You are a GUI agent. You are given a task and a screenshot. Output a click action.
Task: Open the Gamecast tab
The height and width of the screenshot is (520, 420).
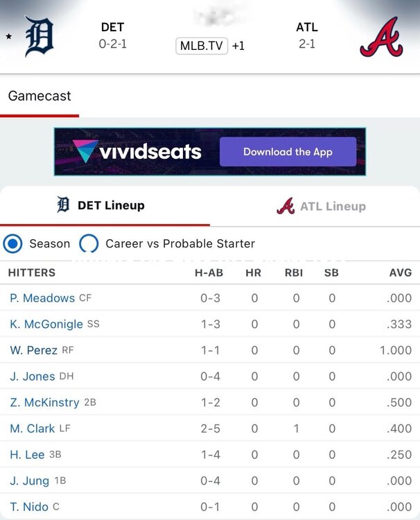[x=40, y=96]
